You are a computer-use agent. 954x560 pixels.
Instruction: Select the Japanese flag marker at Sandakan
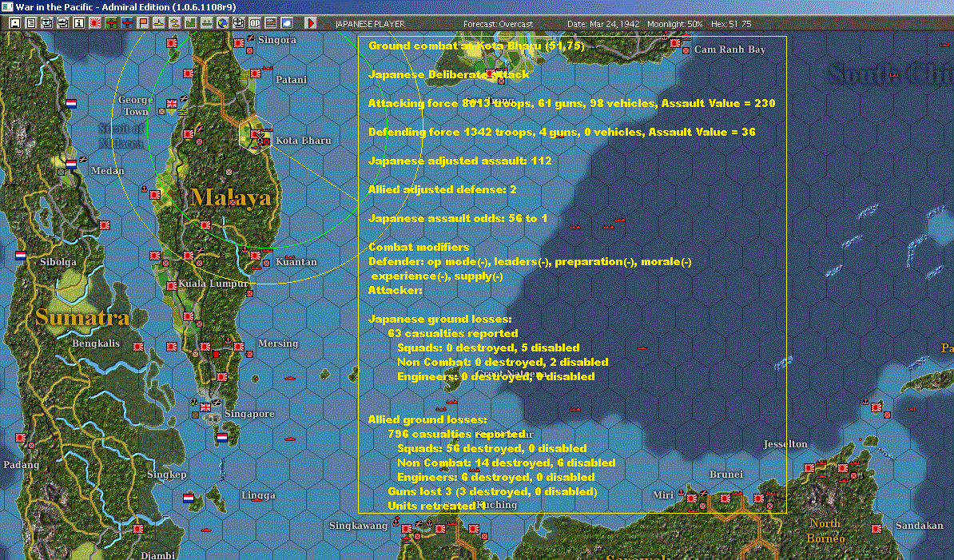click(x=876, y=528)
